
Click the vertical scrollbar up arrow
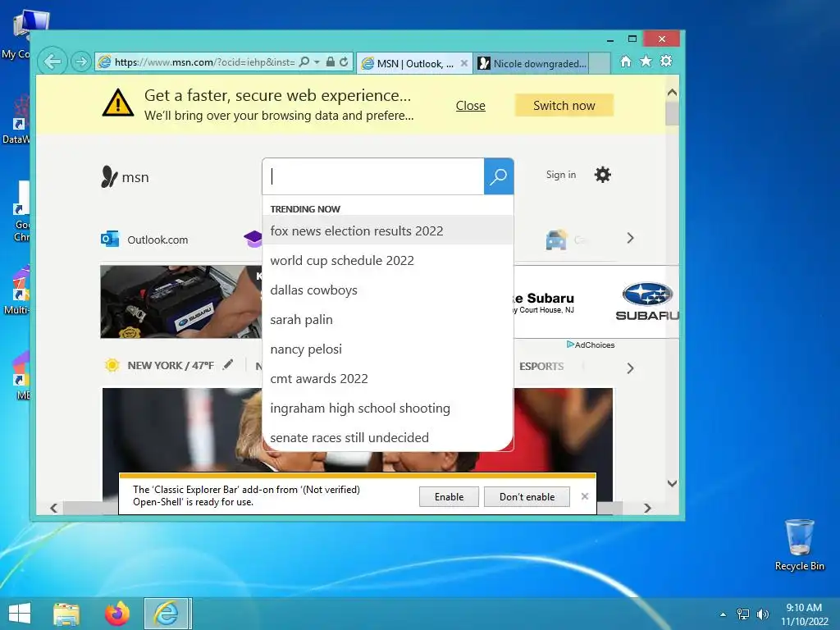click(672, 92)
